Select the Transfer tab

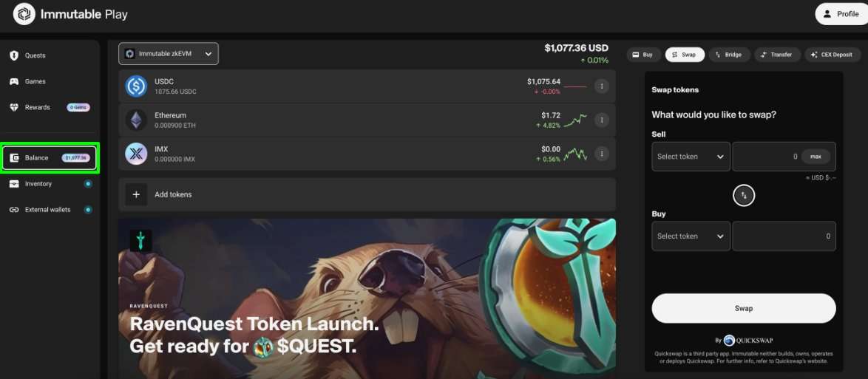(x=777, y=55)
